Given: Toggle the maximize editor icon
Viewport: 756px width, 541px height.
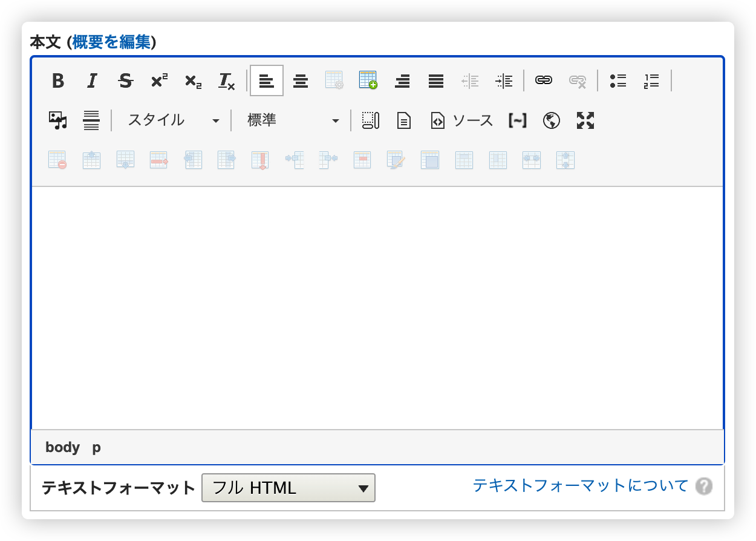Looking at the screenshot, I should tap(585, 120).
